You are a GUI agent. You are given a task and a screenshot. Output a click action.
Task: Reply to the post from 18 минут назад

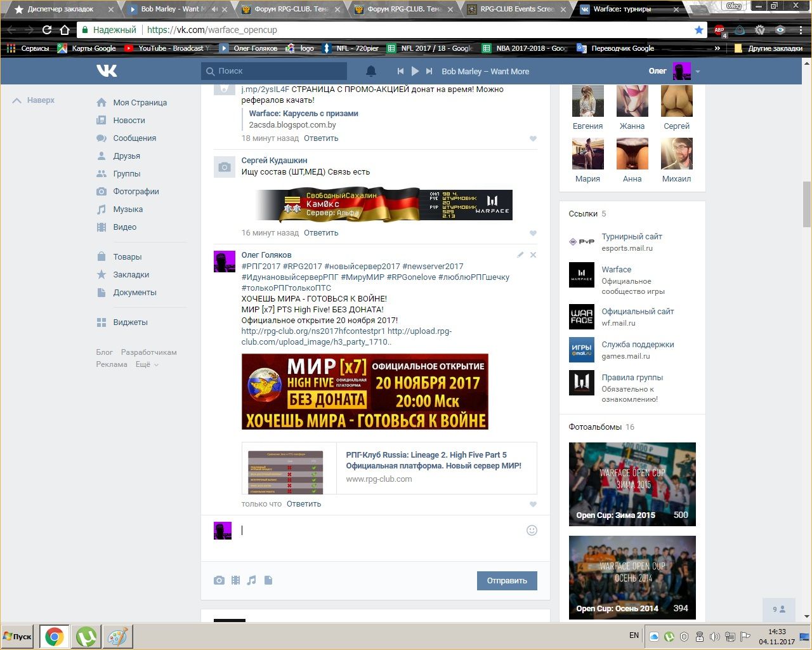[321, 138]
